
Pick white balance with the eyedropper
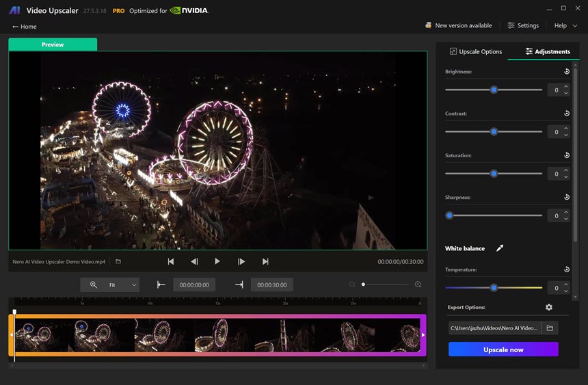(500, 248)
